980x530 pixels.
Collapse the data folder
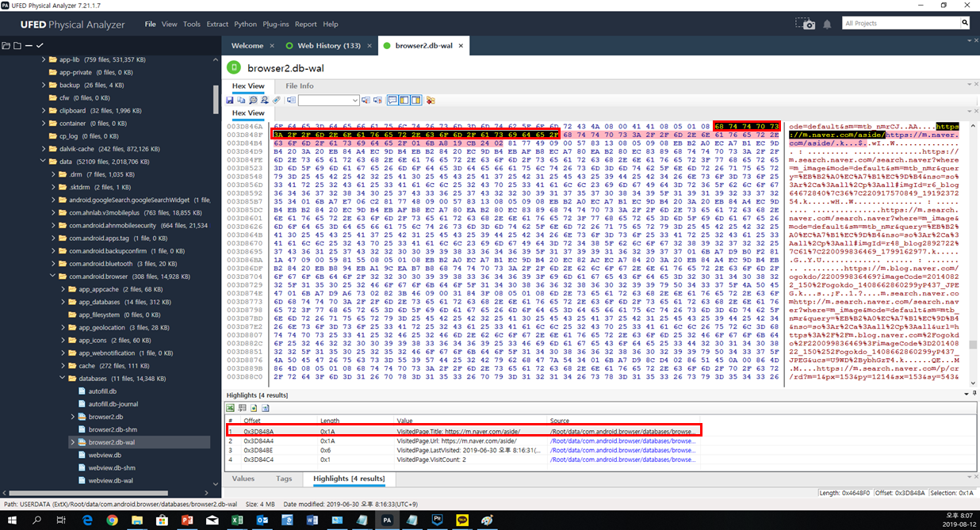click(x=44, y=162)
